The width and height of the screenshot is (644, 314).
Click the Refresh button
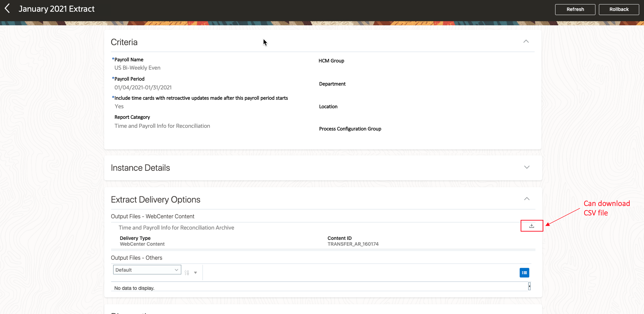575,9
